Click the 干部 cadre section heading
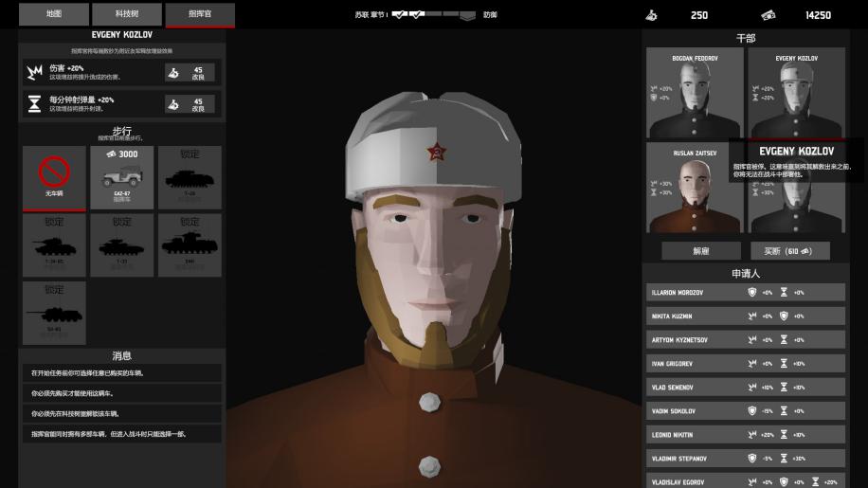 746,38
